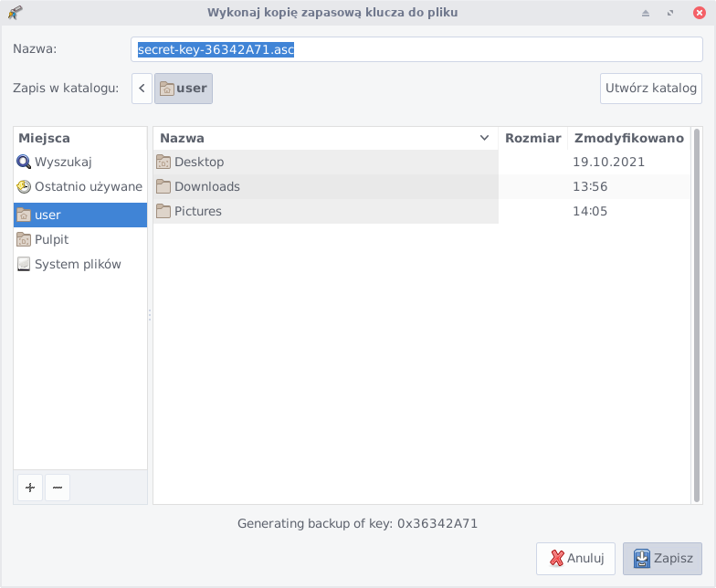Open Pulpit desktop shortcut in sidebar

tap(51, 240)
